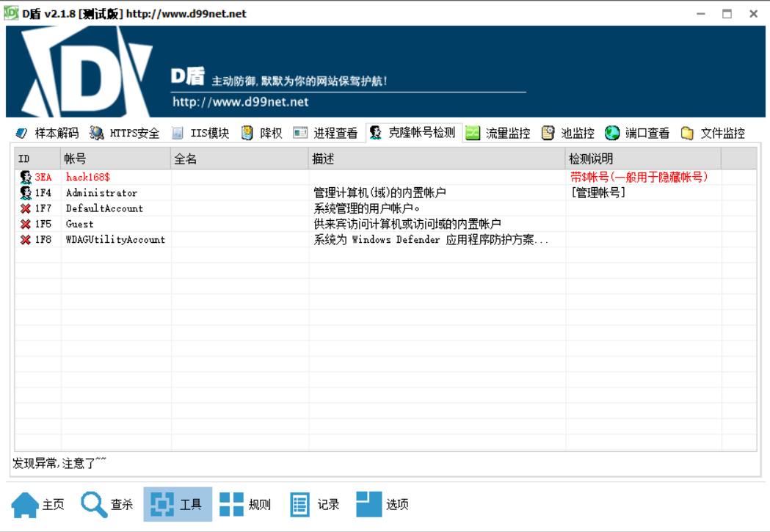Open the 流量监控 tab
770x532 pixels.
[498, 133]
